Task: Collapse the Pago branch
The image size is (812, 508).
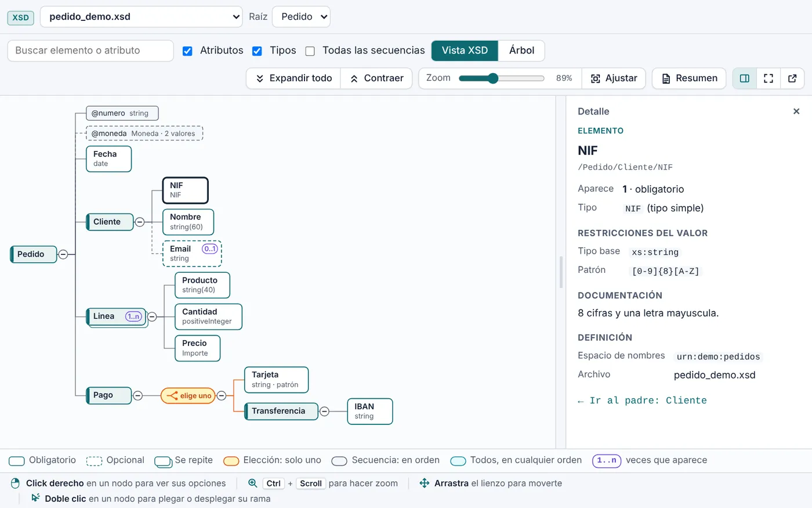Action: click(137, 395)
